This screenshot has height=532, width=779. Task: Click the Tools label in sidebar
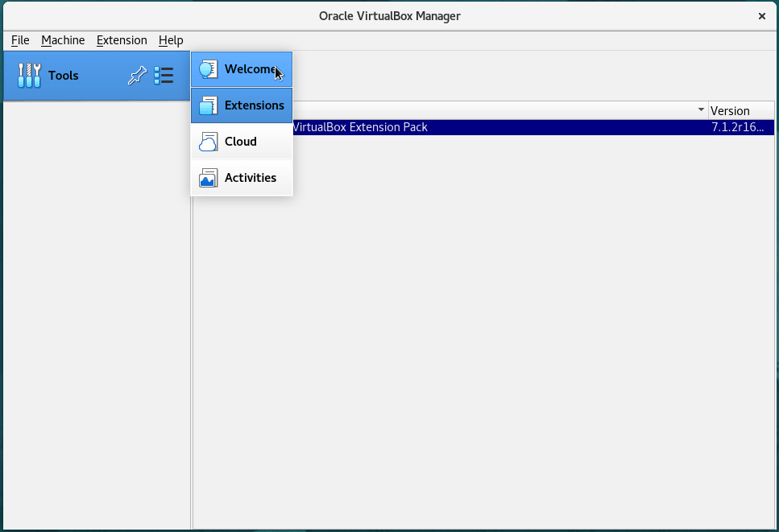[x=63, y=76]
